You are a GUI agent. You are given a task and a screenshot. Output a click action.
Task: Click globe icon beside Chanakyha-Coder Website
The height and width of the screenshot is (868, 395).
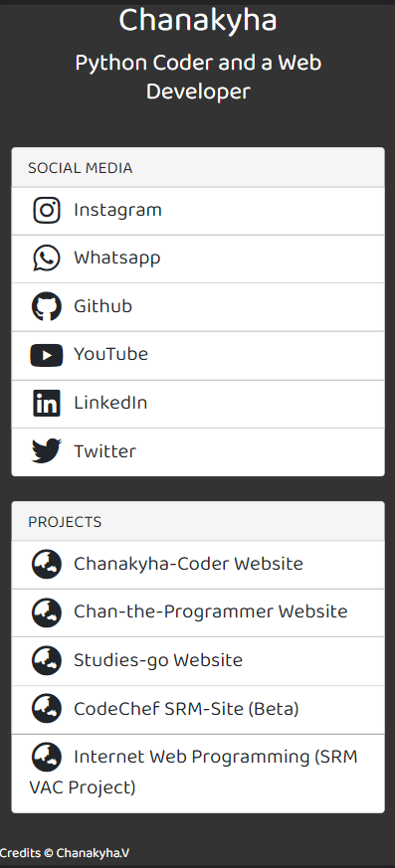point(47,564)
